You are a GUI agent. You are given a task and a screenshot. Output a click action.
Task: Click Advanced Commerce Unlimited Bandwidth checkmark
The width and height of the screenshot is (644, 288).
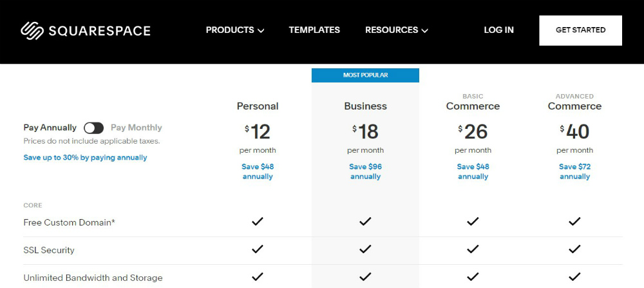[x=574, y=277]
